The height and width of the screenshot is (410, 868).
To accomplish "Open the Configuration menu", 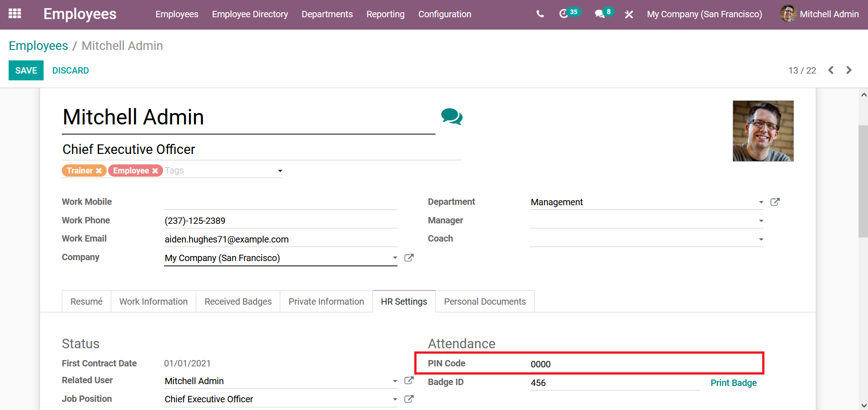I will point(445,14).
